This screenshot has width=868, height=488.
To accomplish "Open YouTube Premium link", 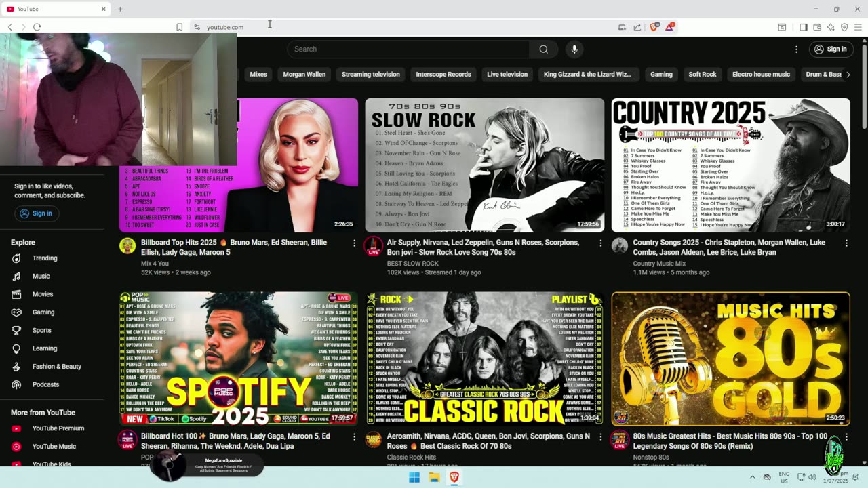I will pyautogui.click(x=58, y=428).
